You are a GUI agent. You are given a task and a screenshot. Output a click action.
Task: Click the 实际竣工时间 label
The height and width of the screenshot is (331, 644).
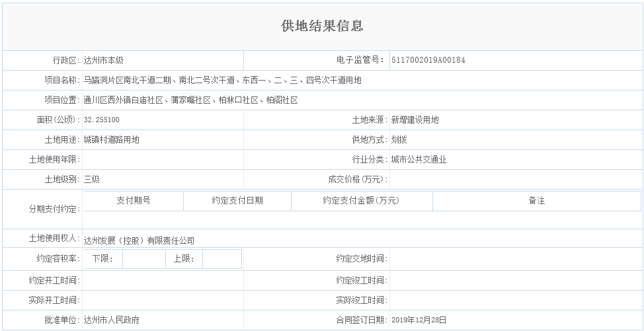pyautogui.click(x=362, y=300)
